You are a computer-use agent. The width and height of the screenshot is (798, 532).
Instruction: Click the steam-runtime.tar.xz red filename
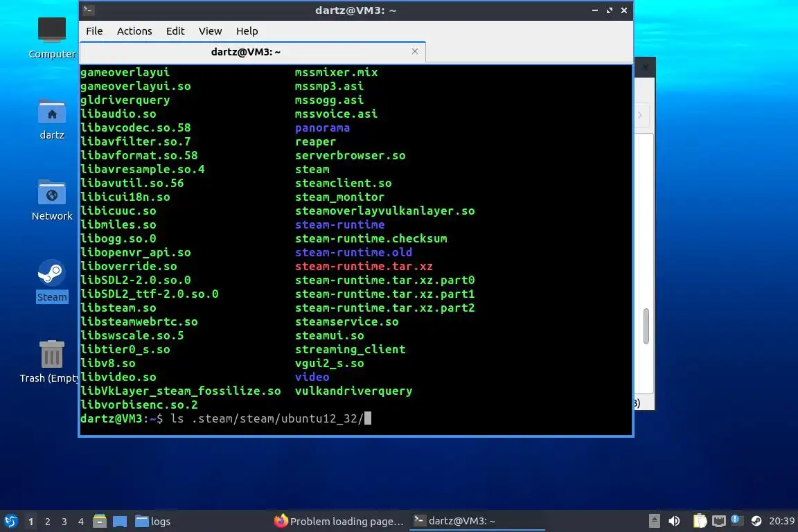click(364, 266)
